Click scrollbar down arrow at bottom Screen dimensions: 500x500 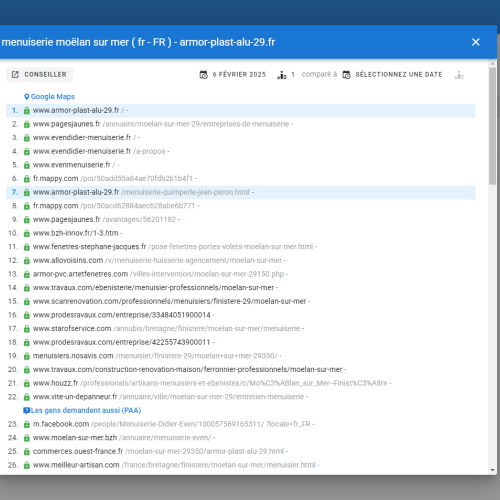pyautogui.click(x=492, y=470)
